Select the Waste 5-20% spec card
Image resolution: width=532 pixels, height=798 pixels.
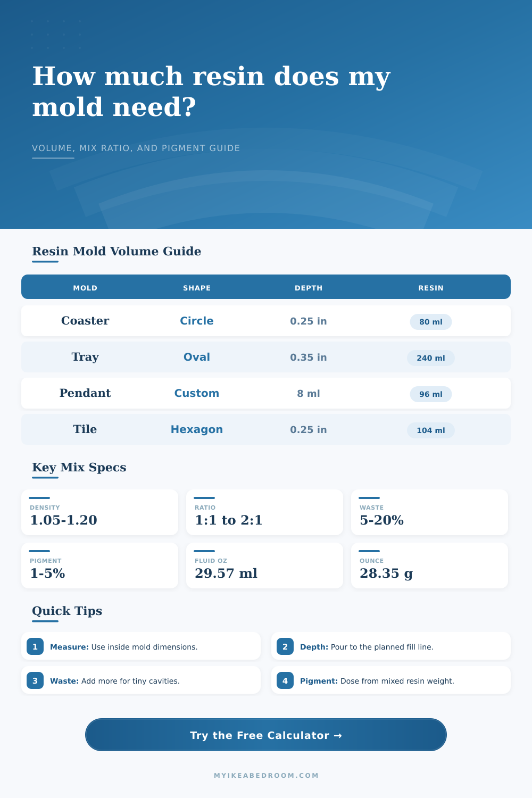[x=429, y=512]
